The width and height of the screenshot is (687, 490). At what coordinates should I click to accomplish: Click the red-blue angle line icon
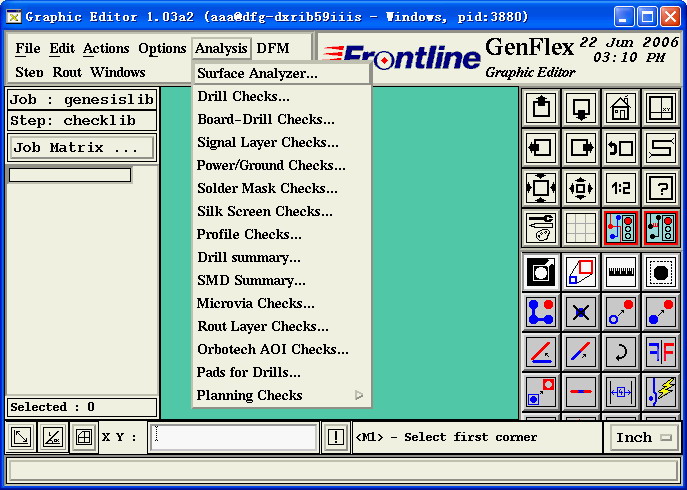(x=541, y=352)
